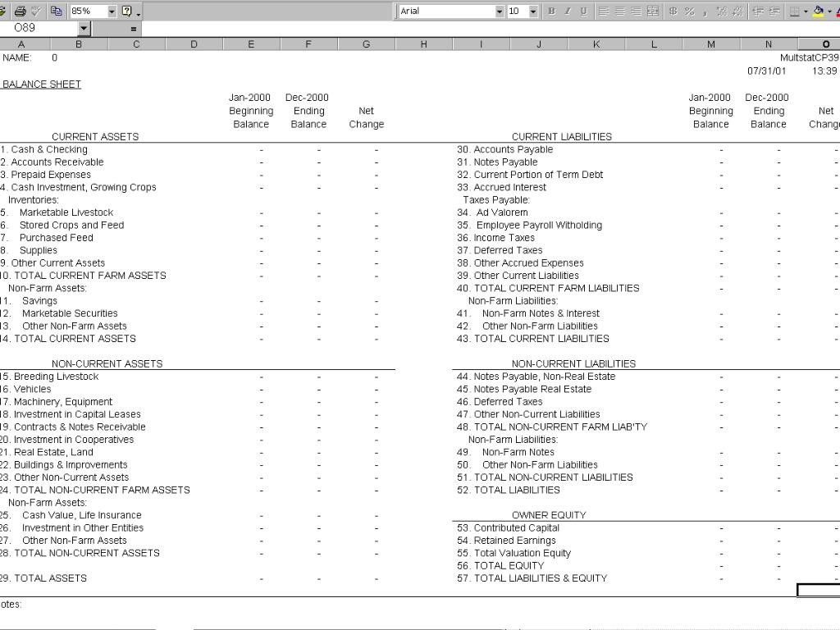
Task: Select Real Estate, Land row label
Action: 53,452
